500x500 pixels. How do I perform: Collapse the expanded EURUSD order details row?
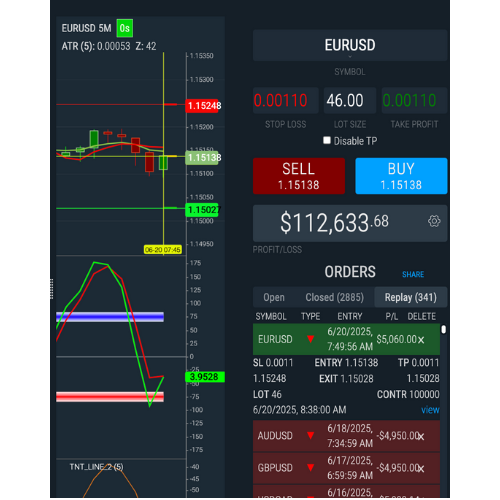point(346,339)
